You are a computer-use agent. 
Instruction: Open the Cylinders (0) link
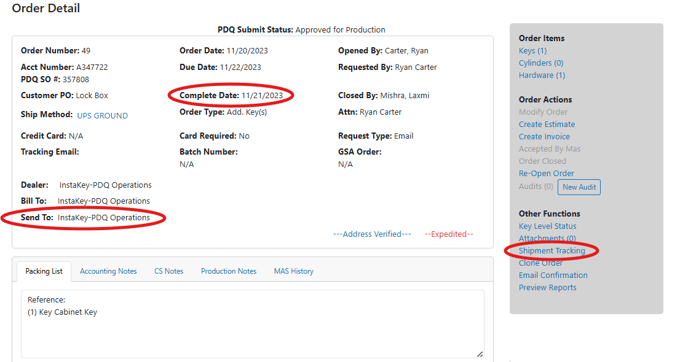click(541, 63)
